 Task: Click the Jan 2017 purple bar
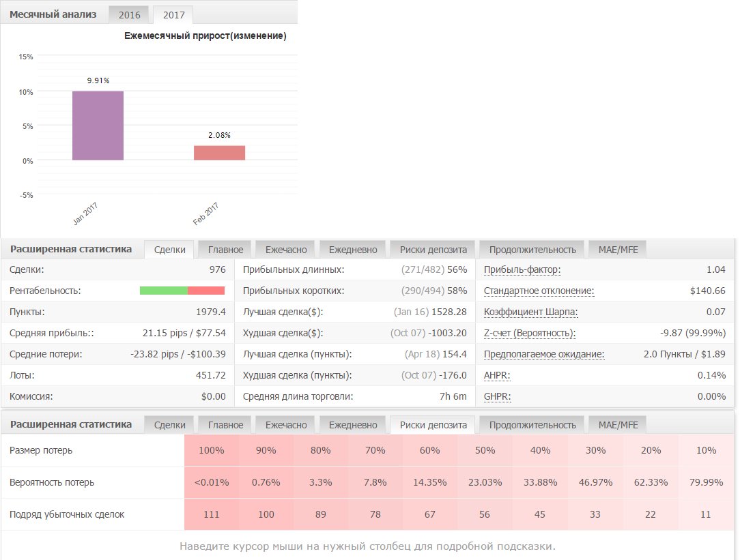(98, 126)
